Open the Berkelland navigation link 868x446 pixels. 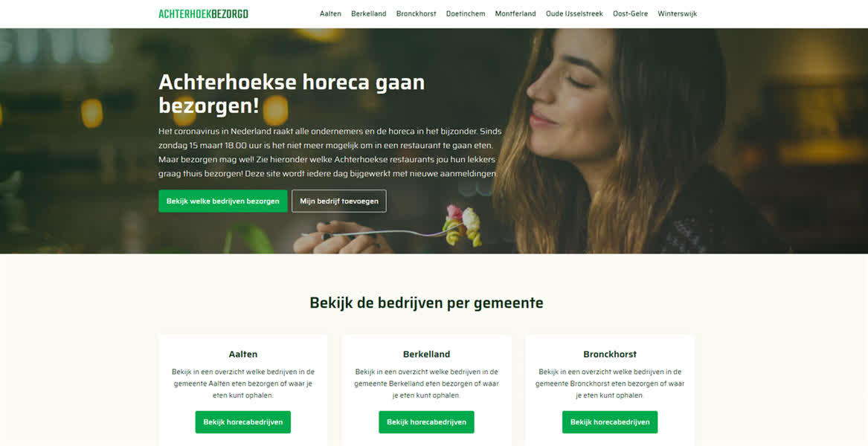tap(369, 14)
